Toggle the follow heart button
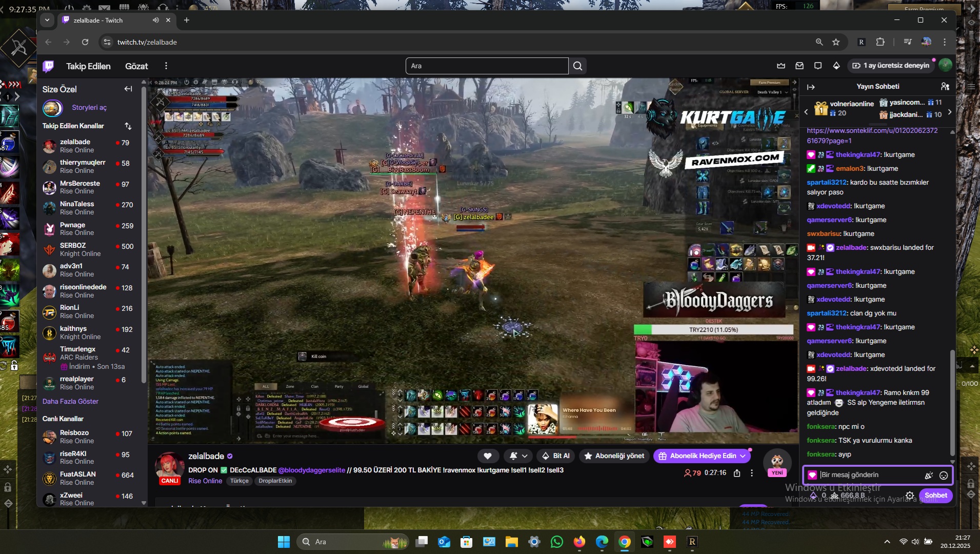Viewport: 980px width, 554px height. (x=488, y=456)
